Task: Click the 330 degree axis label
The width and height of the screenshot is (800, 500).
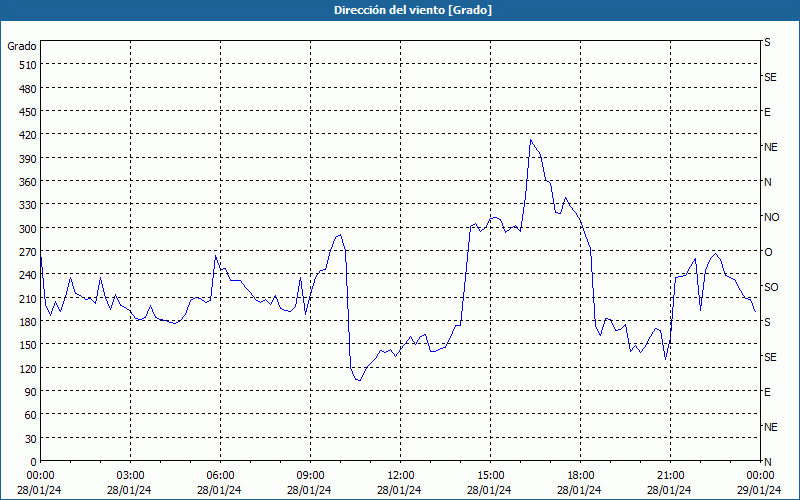Action: [29, 205]
